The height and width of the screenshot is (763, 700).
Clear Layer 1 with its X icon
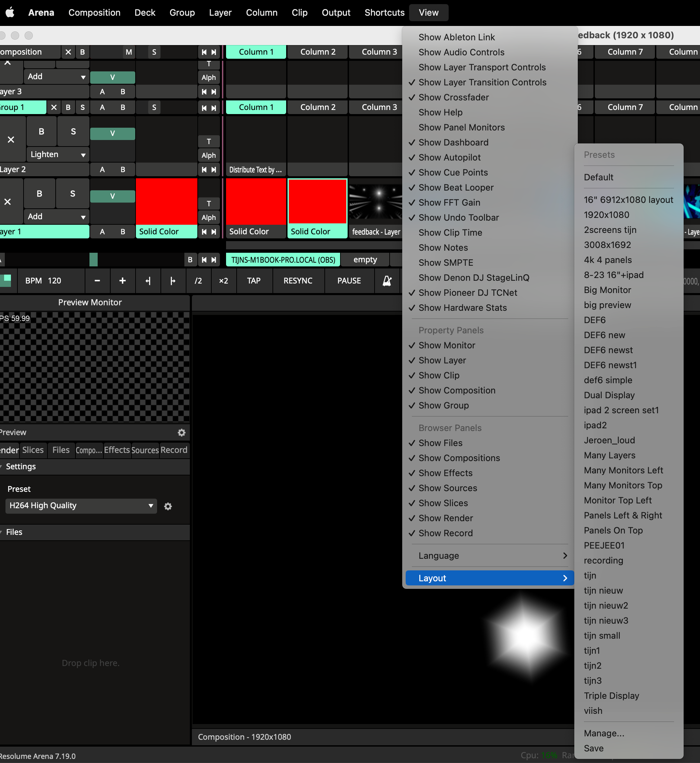(8, 202)
